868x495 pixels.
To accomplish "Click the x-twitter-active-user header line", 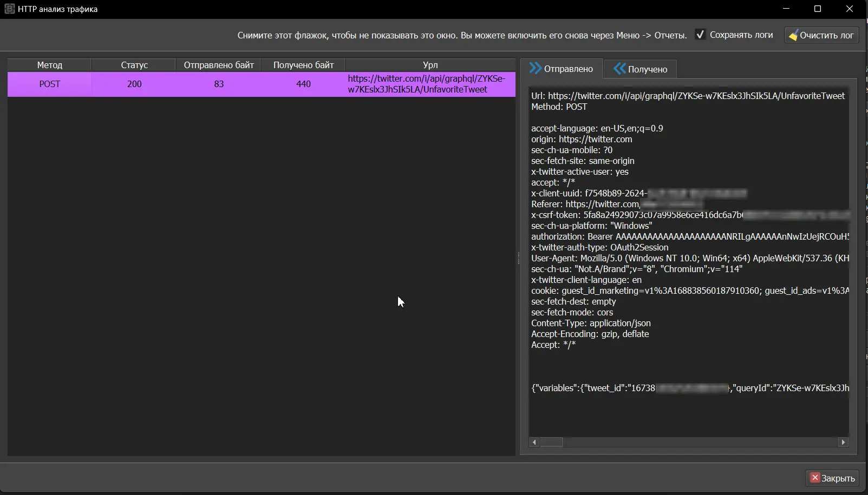I will [580, 171].
